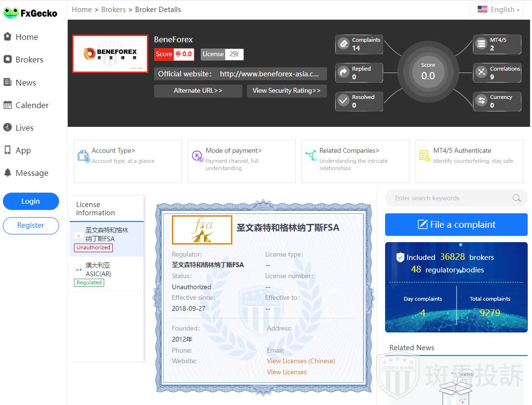Screen dimensions: 532x405
Task: Click the File a complaint button
Action: pyautogui.click(x=456, y=224)
